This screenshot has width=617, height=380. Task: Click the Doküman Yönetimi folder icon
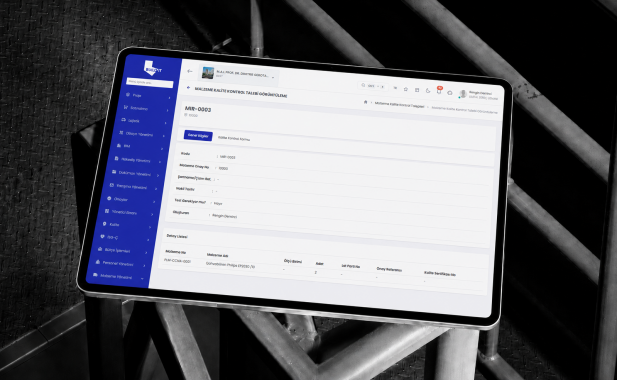tap(114, 172)
